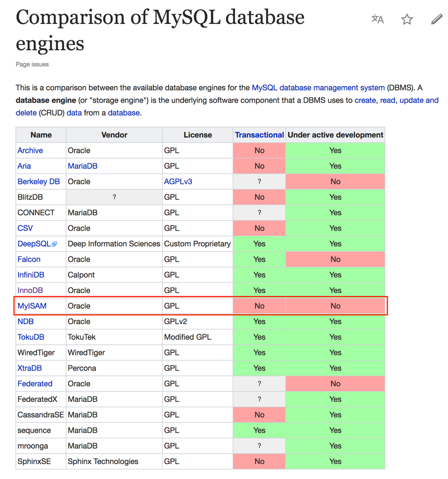Open the Aria engine link
This screenshot has height=479, width=448.
pyautogui.click(x=24, y=166)
